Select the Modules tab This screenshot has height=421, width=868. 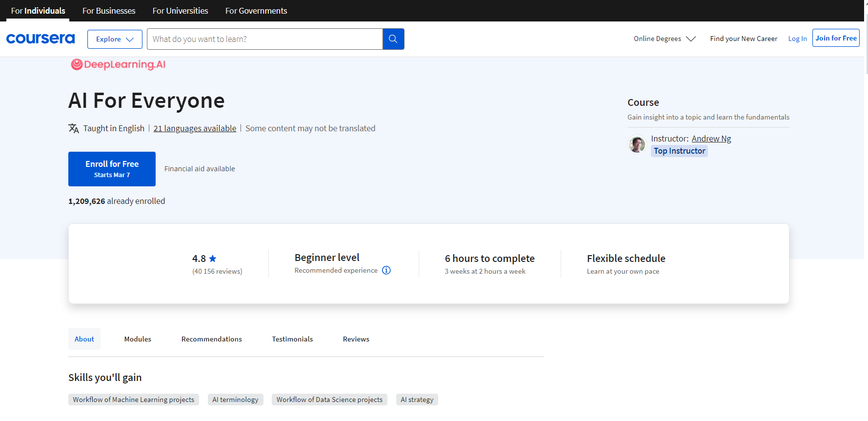coord(138,339)
